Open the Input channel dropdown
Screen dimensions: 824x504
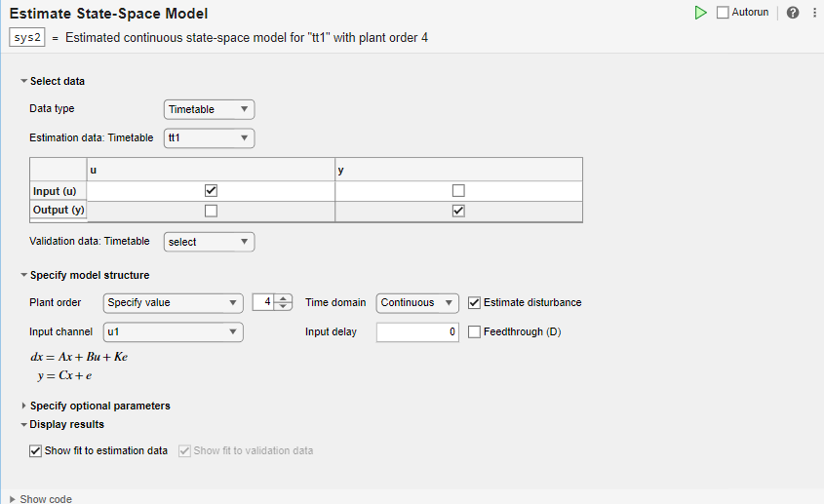(173, 331)
